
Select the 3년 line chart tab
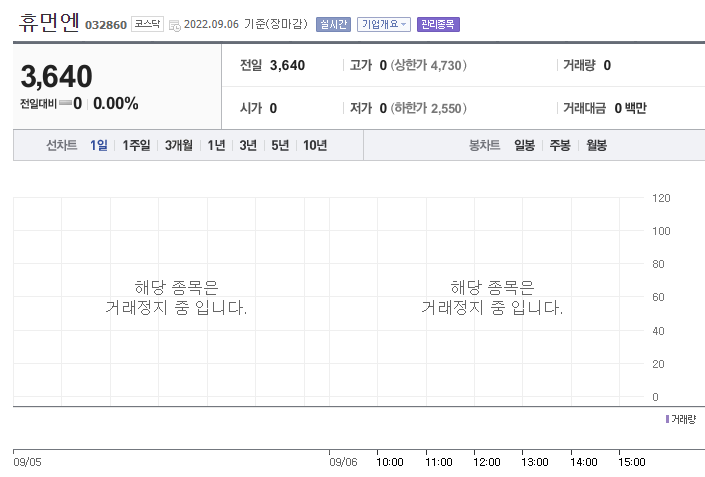click(x=248, y=145)
